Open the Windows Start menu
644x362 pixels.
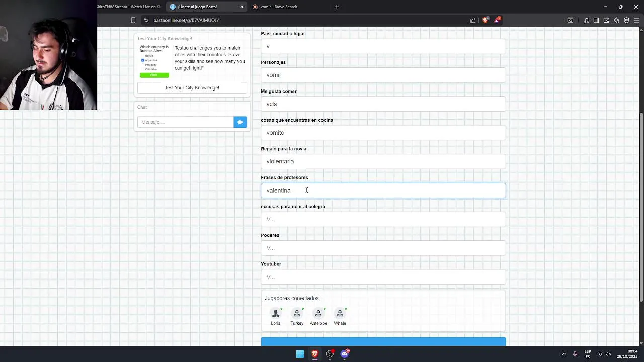pyautogui.click(x=300, y=354)
